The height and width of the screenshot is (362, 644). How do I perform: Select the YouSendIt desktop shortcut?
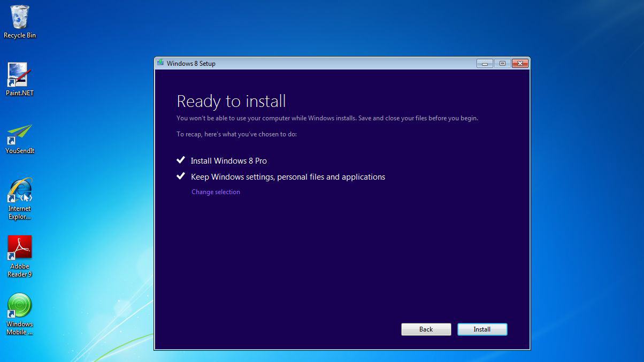tap(20, 138)
